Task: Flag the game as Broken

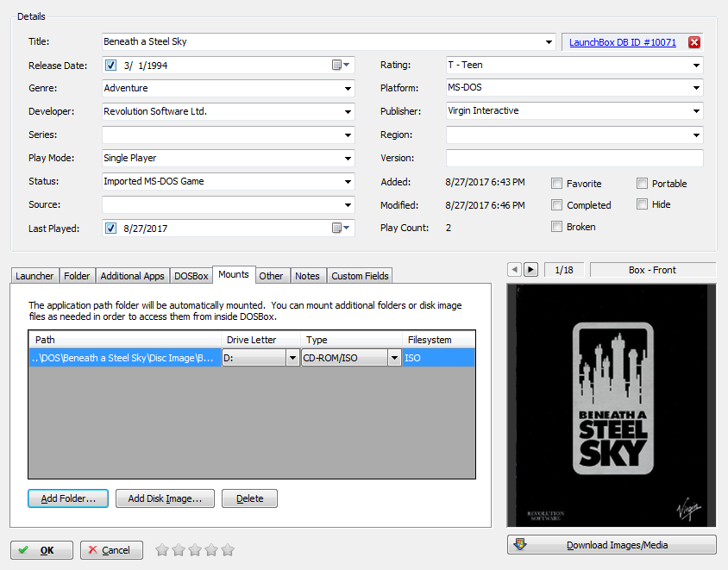Action: pyautogui.click(x=556, y=227)
